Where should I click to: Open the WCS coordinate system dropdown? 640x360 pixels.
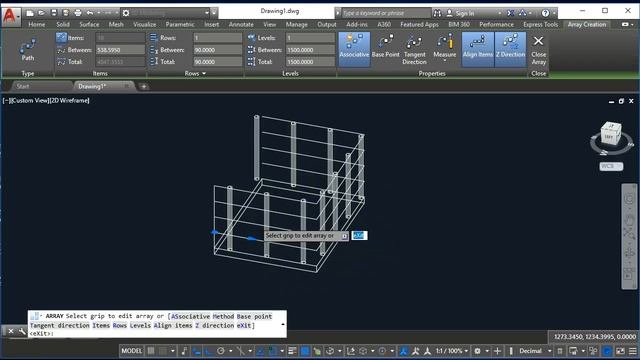pyautogui.click(x=611, y=166)
